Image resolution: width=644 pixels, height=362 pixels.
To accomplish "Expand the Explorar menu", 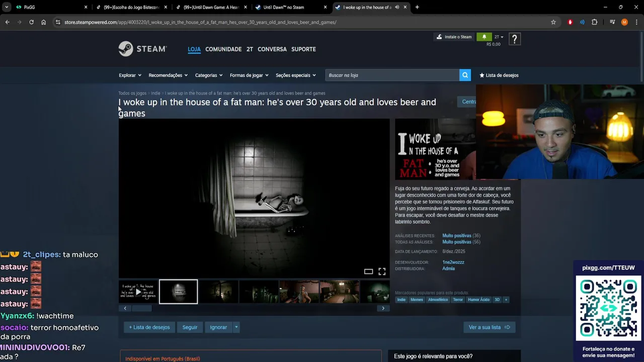I will click(130, 75).
